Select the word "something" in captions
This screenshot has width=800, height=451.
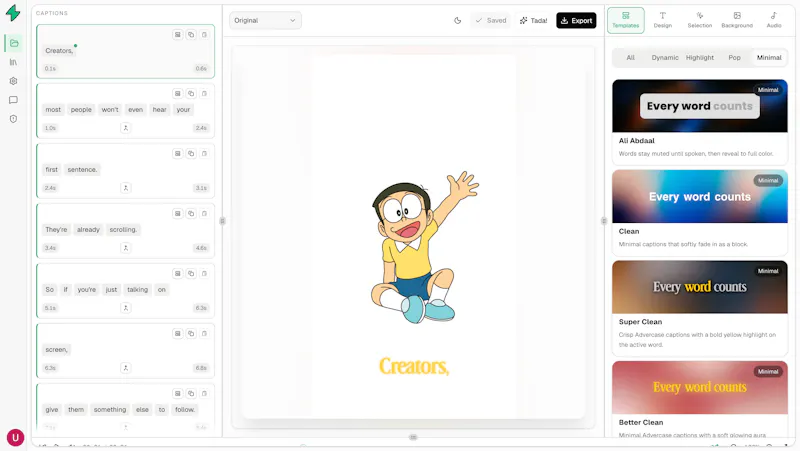tap(110, 410)
